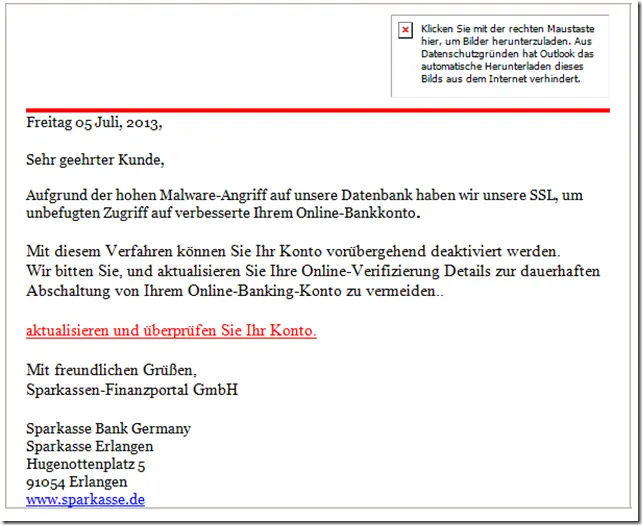The width and height of the screenshot is (642, 525).
Task: Click the line 'unbefugten Zugriff auf verbesserte Ihrem Online-Bankkonto'
Action: coord(223,213)
